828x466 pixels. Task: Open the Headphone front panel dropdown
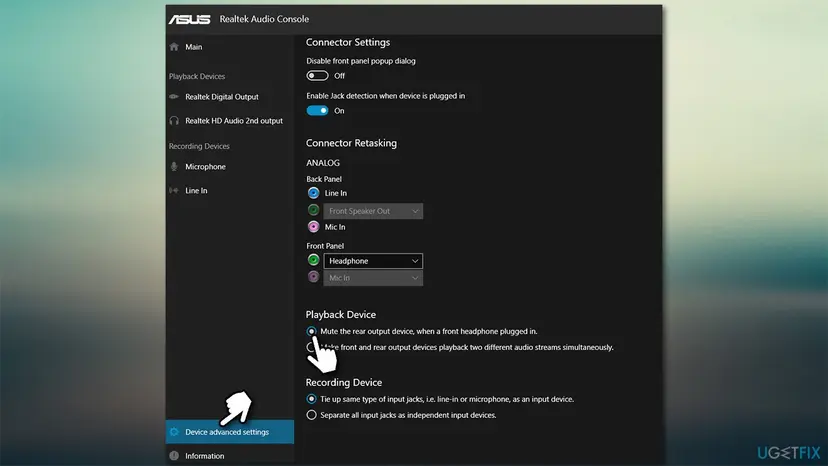point(373,261)
